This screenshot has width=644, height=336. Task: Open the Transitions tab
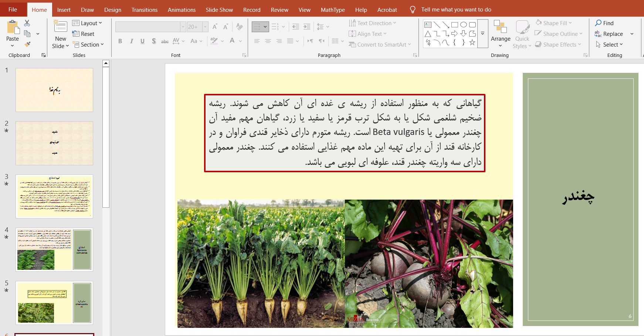[x=144, y=10]
